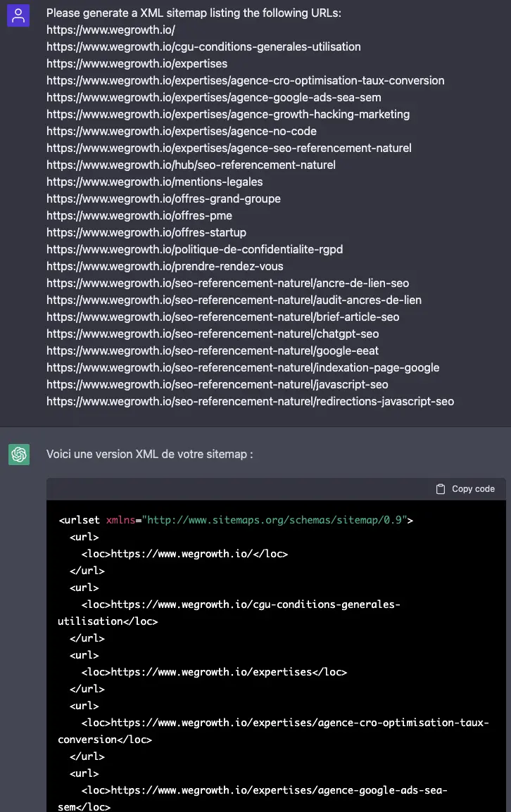Image resolution: width=511 pixels, height=812 pixels.
Task: Click the Copy code button
Action: pos(465,489)
